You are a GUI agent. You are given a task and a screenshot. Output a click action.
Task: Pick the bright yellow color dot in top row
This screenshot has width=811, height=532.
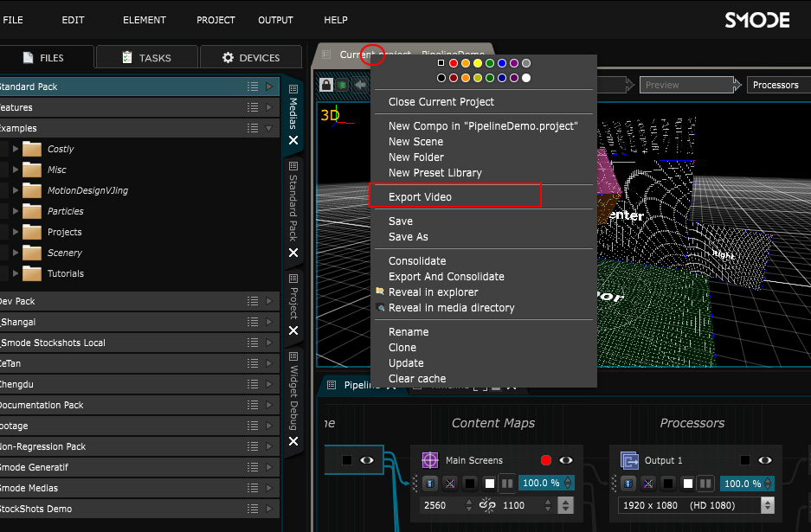coord(478,63)
